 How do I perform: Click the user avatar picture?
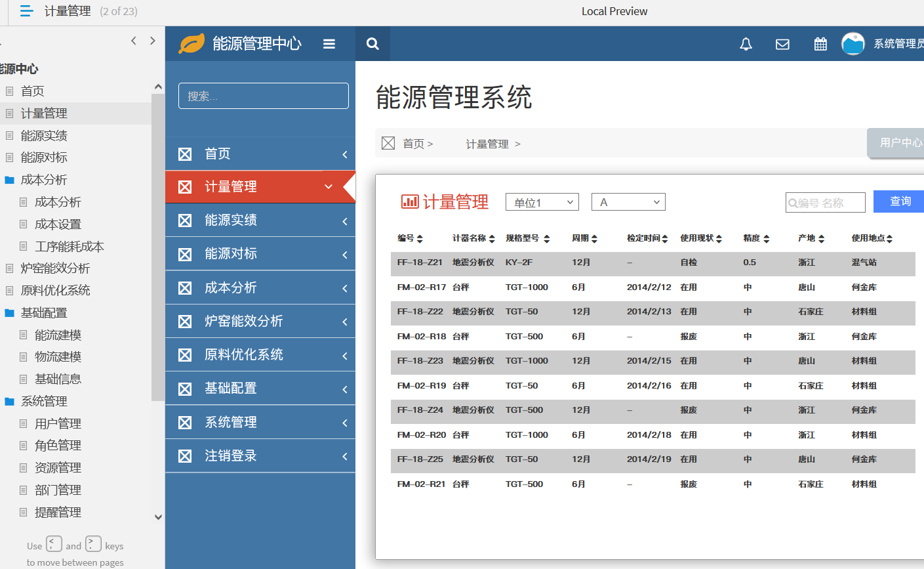(x=853, y=44)
